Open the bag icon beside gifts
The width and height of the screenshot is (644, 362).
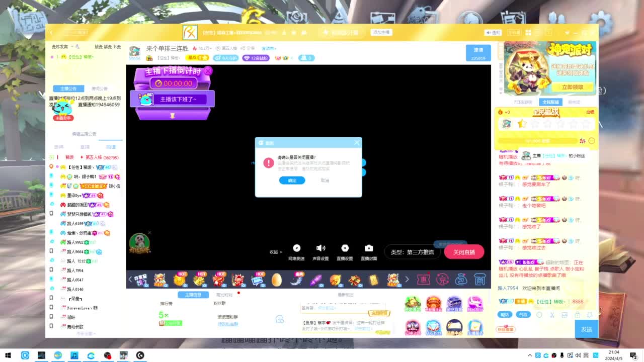click(x=461, y=279)
